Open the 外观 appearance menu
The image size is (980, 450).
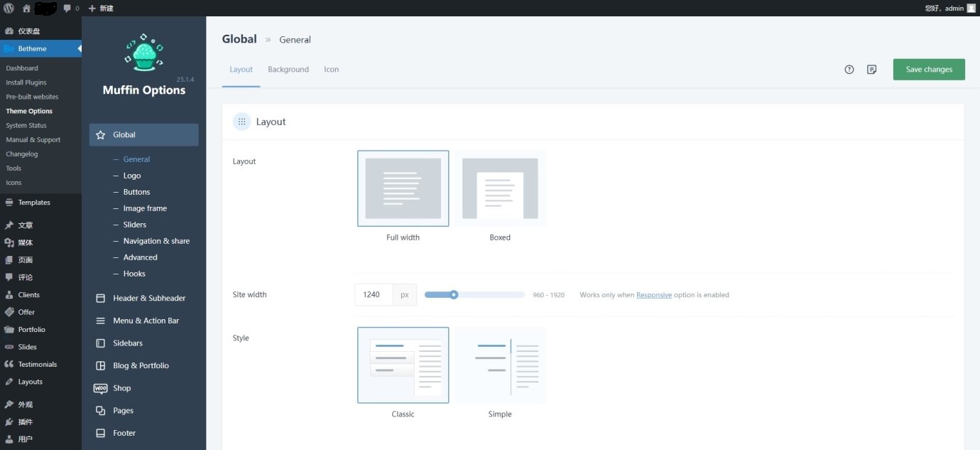pos(40,405)
